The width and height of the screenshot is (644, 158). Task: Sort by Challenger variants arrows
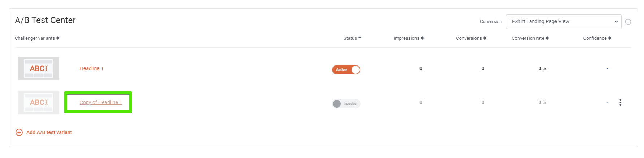58,38
